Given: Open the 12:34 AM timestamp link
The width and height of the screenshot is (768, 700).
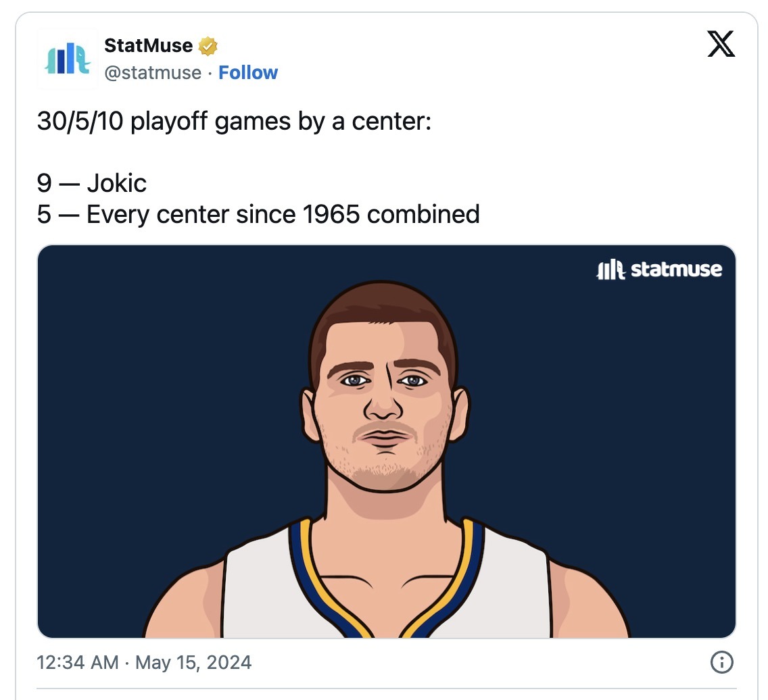Looking at the screenshot, I should (77, 662).
